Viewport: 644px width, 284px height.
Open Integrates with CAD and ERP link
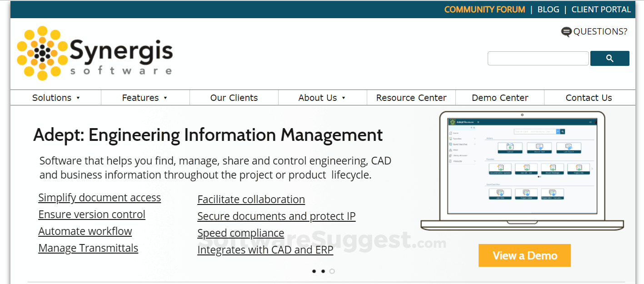coord(265,250)
